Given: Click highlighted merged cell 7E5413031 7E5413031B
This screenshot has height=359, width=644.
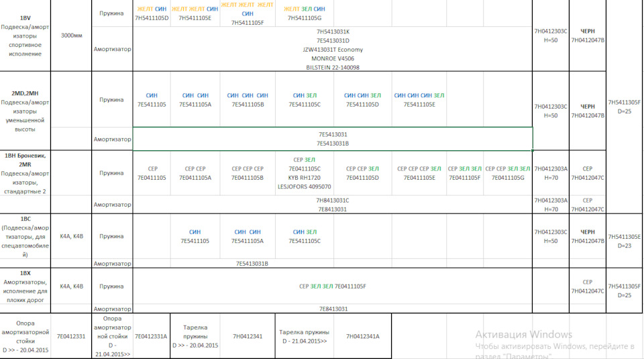Looking at the screenshot, I should coord(333,139).
